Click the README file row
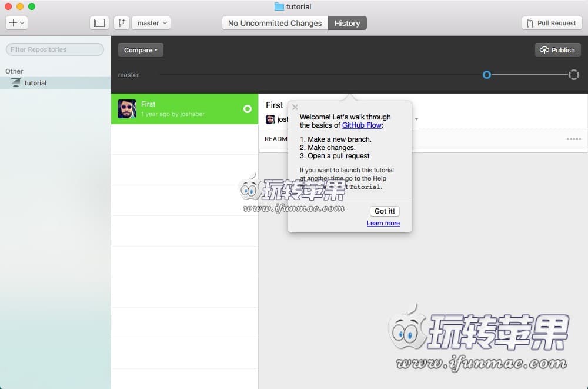This screenshot has height=389, width=588. click(x=423, y=139)
